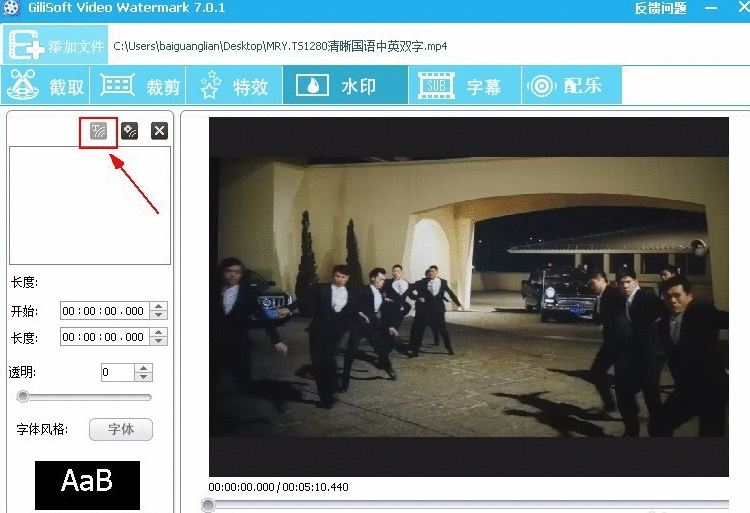The image size is (750, 513).
Task: Click the delete watermark X icon
Action: 159,131
